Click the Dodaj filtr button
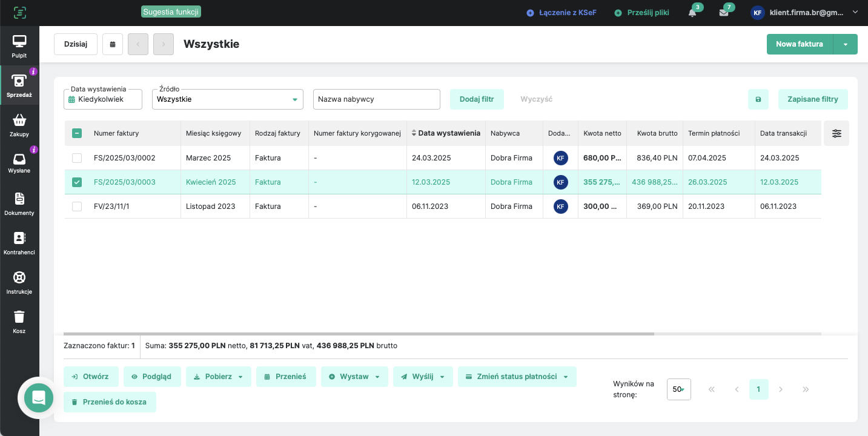The width and height of the screenshot is (868, 436). (x=477, y=99)
